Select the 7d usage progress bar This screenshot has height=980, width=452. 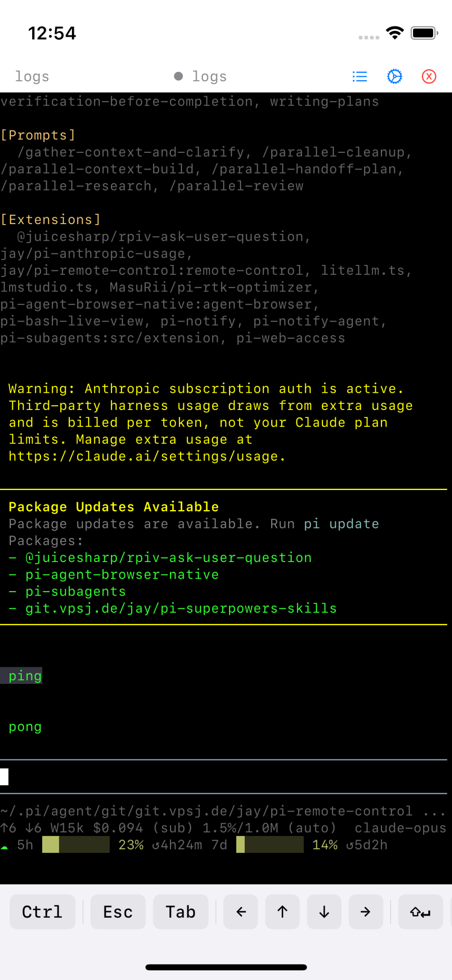click(270, 845)
